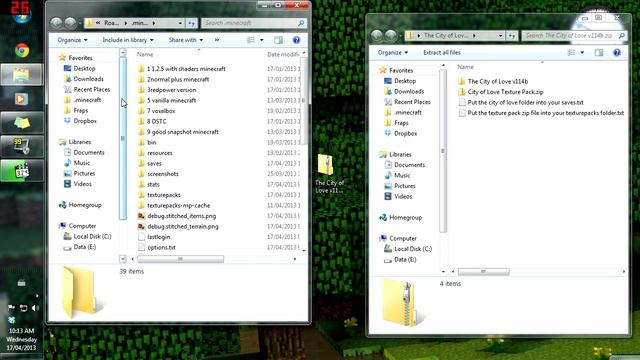This screenshot has height=360, width=640.
Task: Open Recent Places in City of Love sidebar
Action: tap(412, 102)
